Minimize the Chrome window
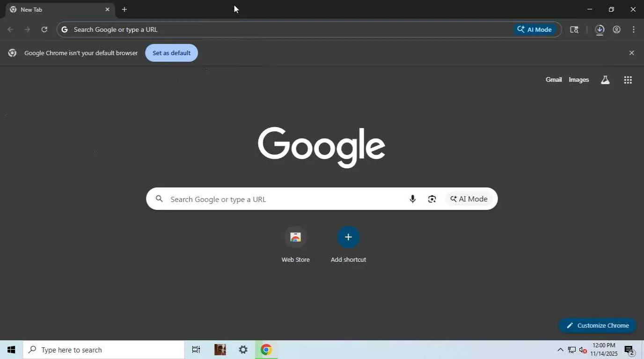The height and width of the screenshot is (359, 644). tap(590, 9)
